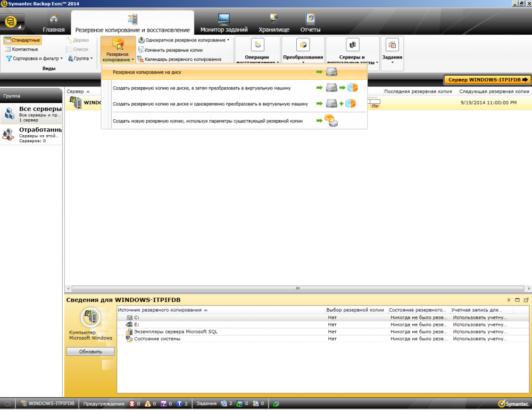
Task: Pop out the details pane to new window
Action: pyautogui.click(x=526, y=300)
